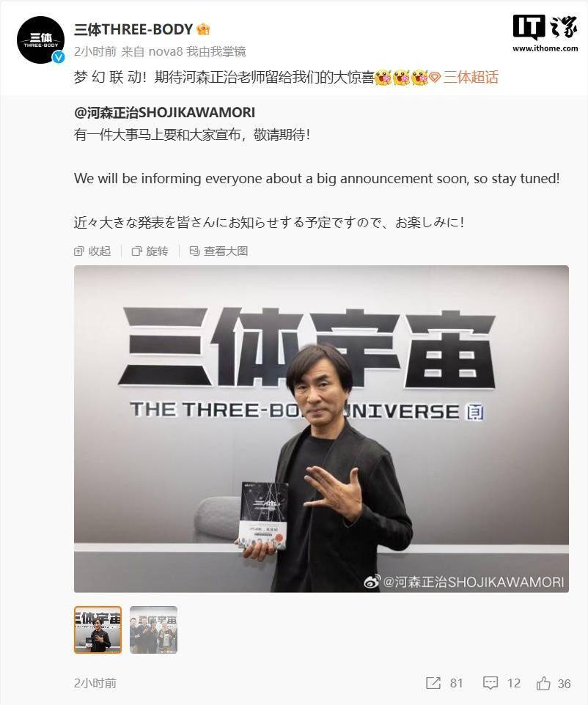
Task: Click the 收起 collapse icon
Action: [x=78, y=251]
